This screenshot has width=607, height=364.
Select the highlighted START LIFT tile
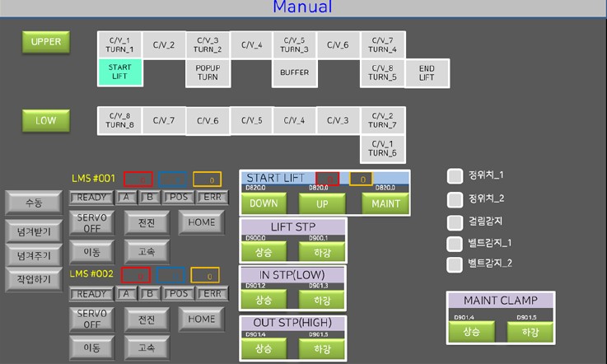click(x=119, y=72)
